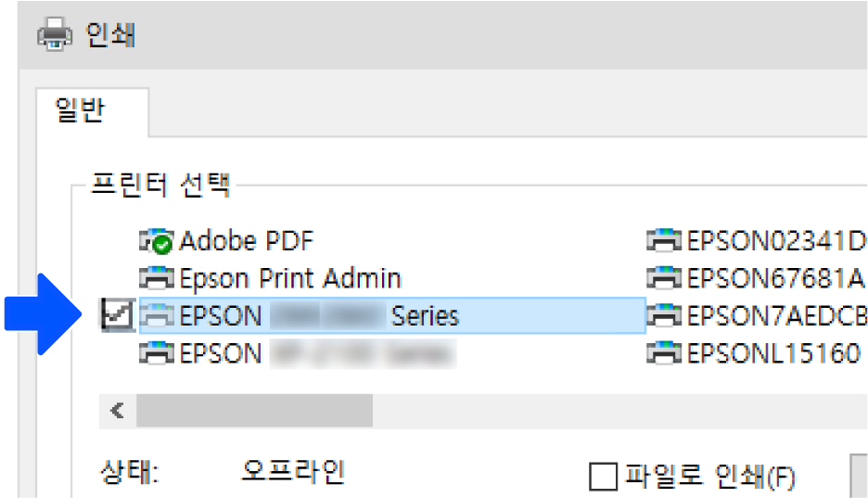This screenshot has width=868, height=498.
Task: Click the 파일로 인쇄(F) label text
Action: pyautogui.click(x=710, y=477)
